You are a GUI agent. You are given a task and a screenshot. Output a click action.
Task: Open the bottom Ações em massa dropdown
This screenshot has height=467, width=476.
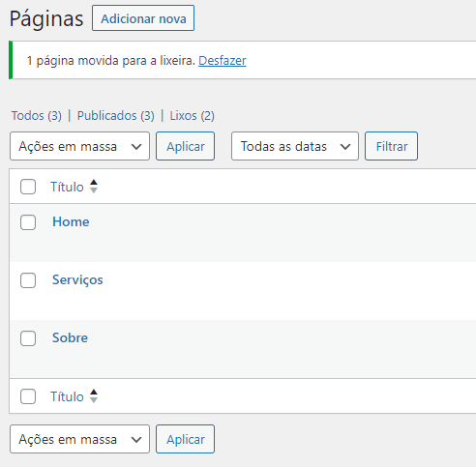(80, 439)
